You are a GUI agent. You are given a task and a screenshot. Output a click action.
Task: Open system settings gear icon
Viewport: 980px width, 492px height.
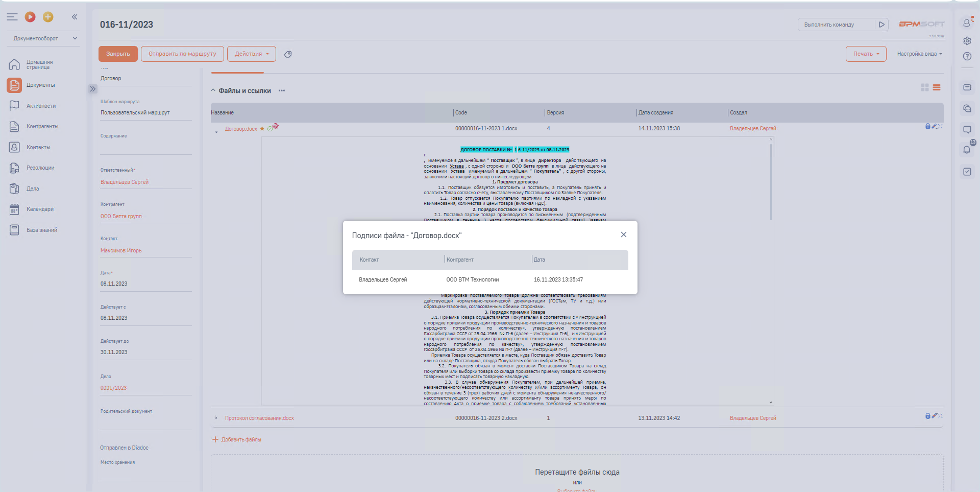point(967,41)
